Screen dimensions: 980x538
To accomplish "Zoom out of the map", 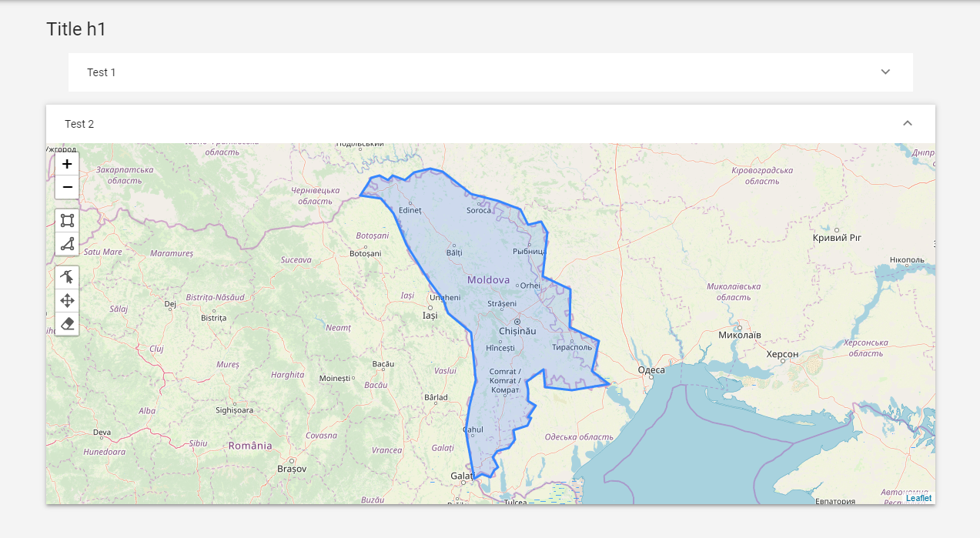I will click(x=67, y=187).
